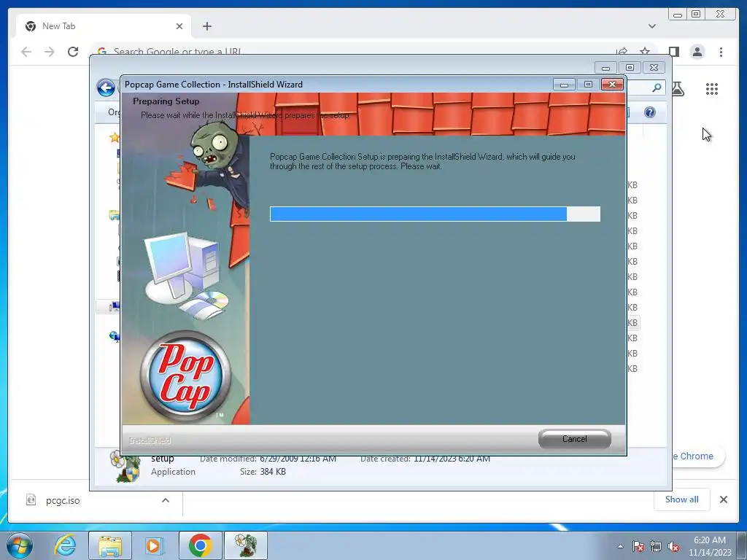Viewport: 747px width, 560px height.
Task: Open Windows Start menu
Action: click(x=20, y=545)
